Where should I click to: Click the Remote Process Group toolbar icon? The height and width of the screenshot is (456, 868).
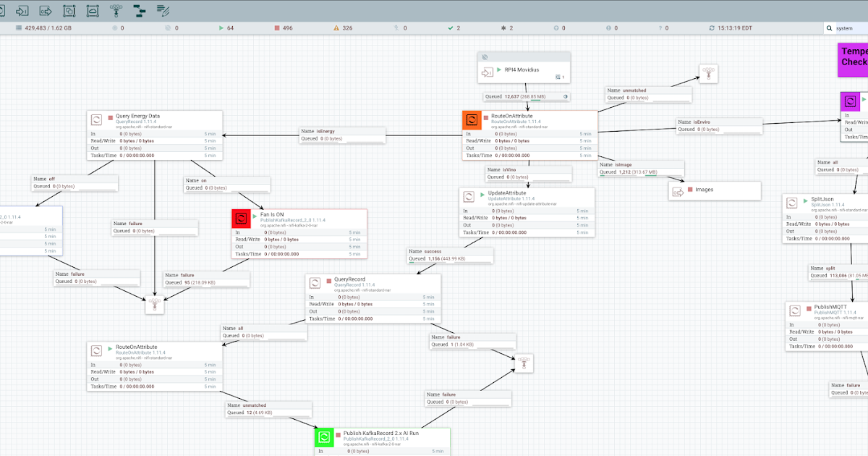pyautogui.click(x=92, y=10)
